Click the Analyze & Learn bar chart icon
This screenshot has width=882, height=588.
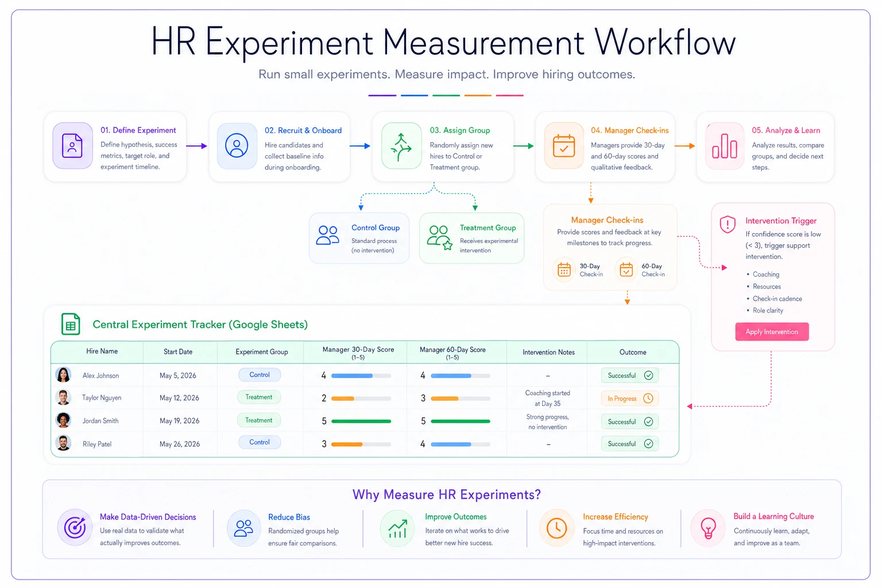click(725, 146)
